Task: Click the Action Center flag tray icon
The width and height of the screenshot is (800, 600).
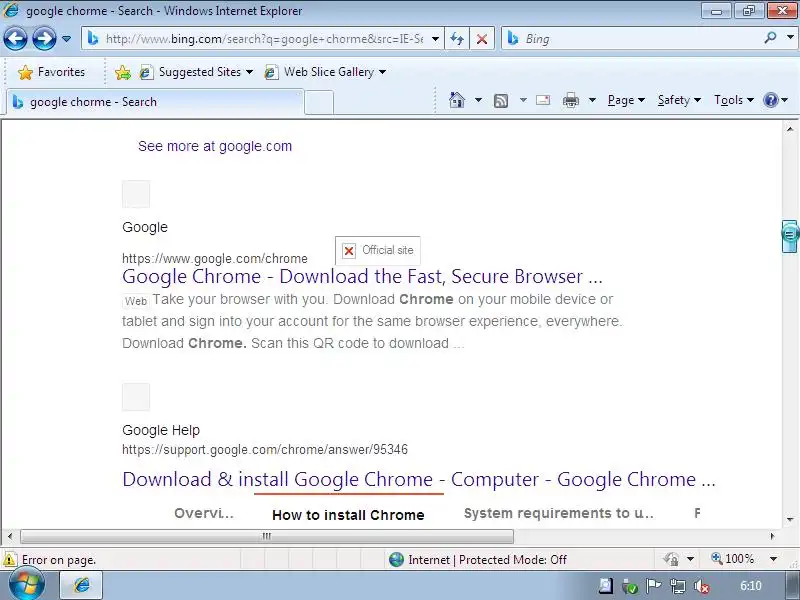Action: 653,586
